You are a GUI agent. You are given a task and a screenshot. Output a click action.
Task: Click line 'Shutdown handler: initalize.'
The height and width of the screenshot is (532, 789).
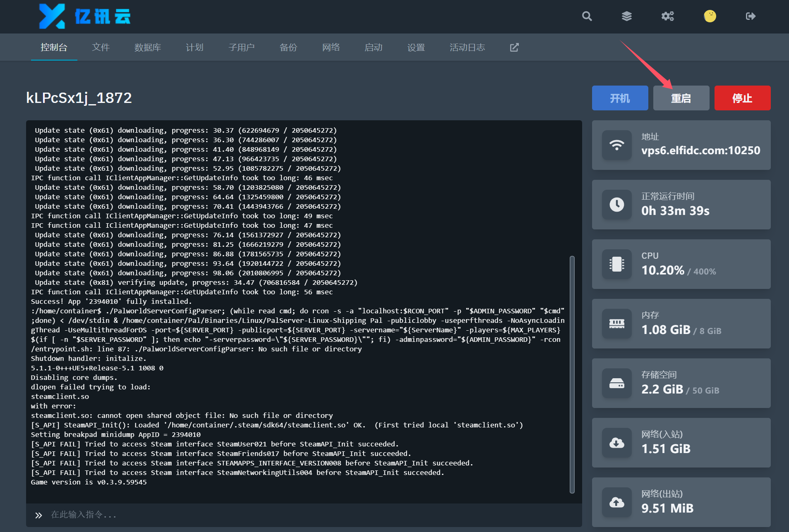tap(89, 358)
